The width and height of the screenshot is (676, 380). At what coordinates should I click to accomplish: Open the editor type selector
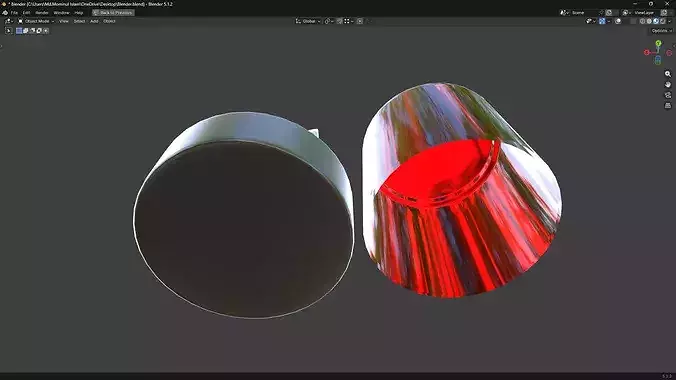pos(9,21)
